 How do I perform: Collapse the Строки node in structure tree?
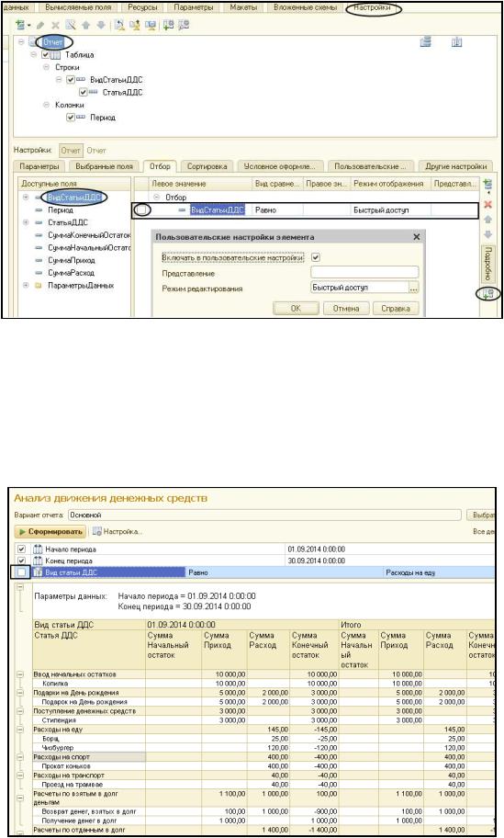click(47, 67)
